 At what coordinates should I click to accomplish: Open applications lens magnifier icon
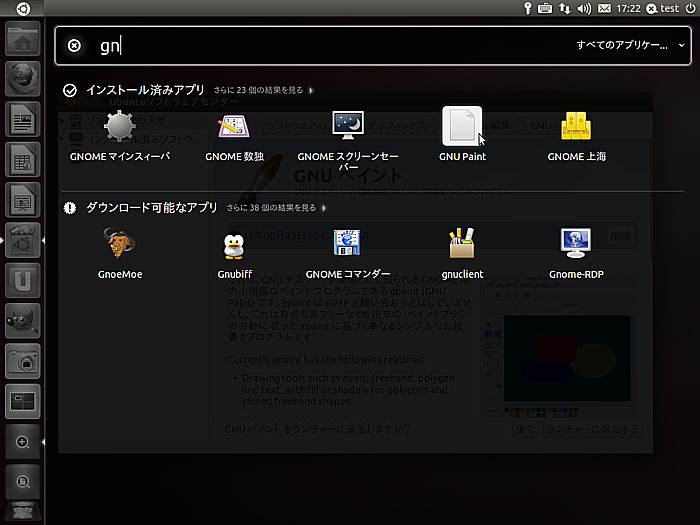tap(23, 442)
